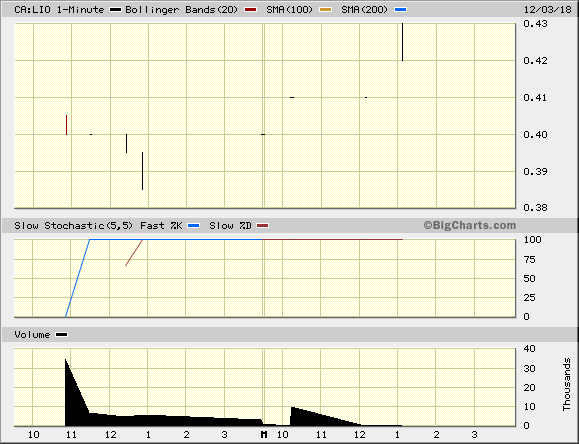Click the red Slow %D legend swatch
Screen dimensions: 579x444
point(263,226)
